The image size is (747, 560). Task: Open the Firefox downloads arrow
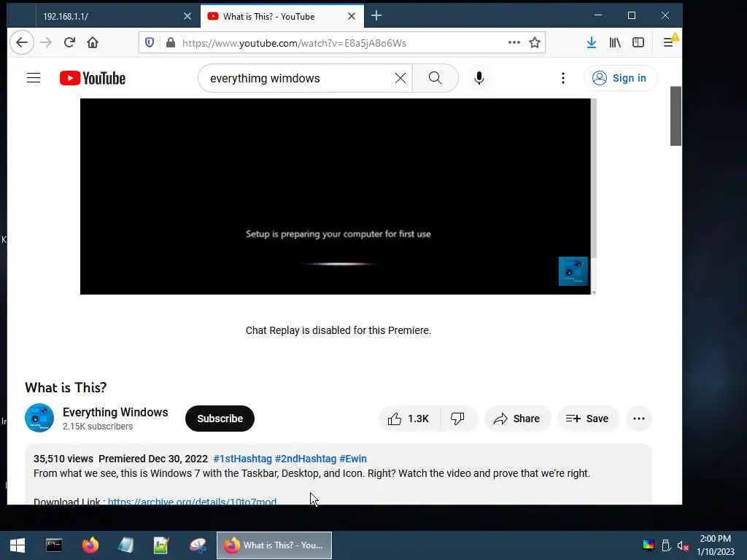[591, 43]
